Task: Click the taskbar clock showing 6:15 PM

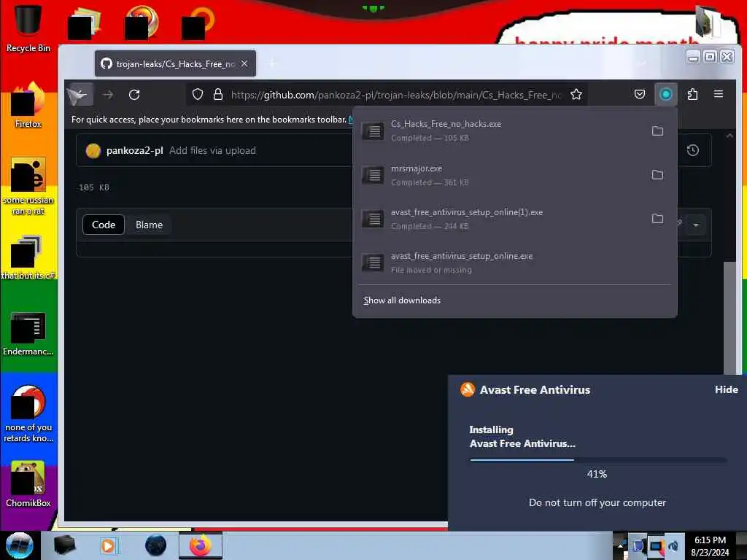Action: tap(710, 545)
